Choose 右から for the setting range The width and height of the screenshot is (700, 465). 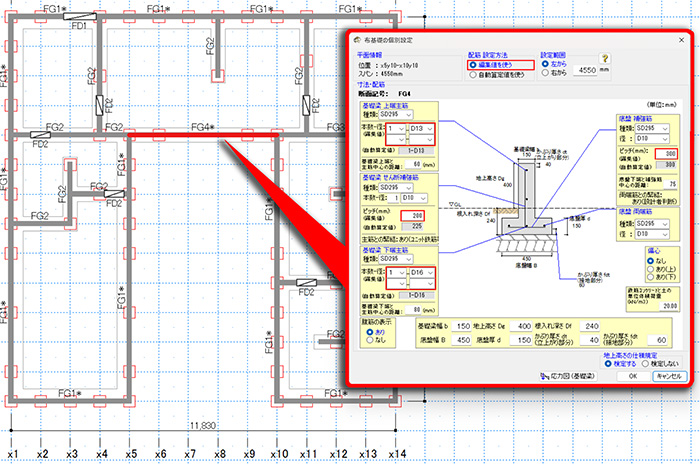546,73
